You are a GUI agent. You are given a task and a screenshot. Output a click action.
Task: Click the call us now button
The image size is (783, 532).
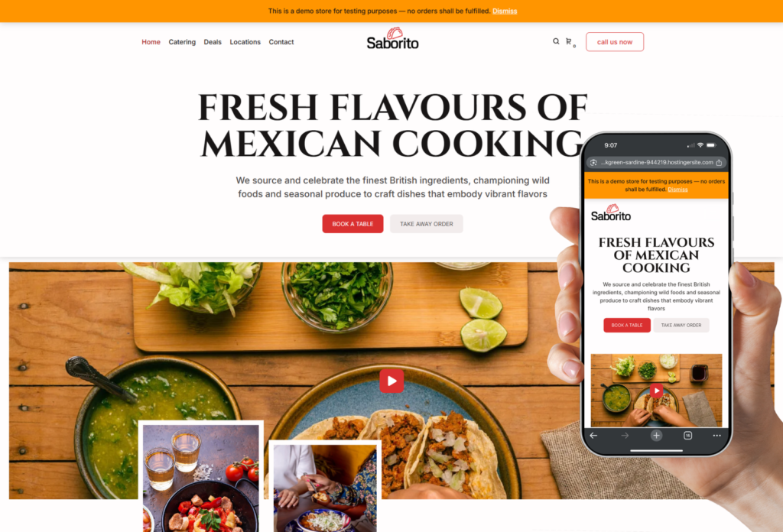tap(615, 42)
